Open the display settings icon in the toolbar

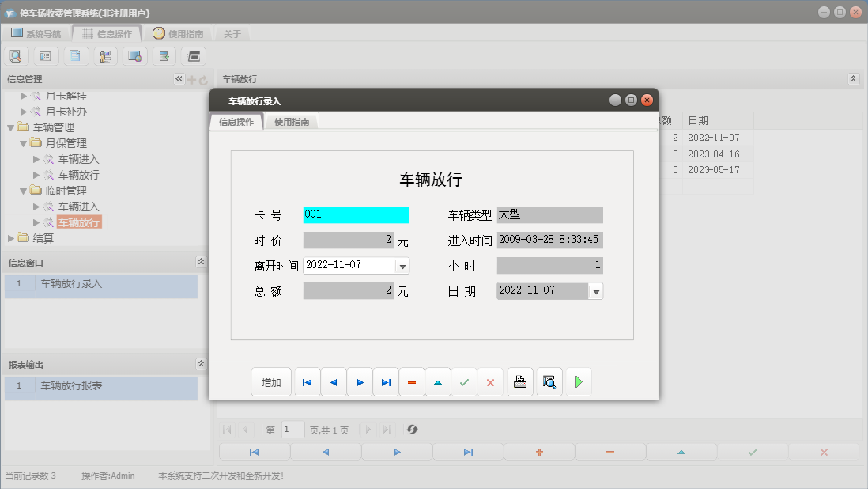click(134, 56)
